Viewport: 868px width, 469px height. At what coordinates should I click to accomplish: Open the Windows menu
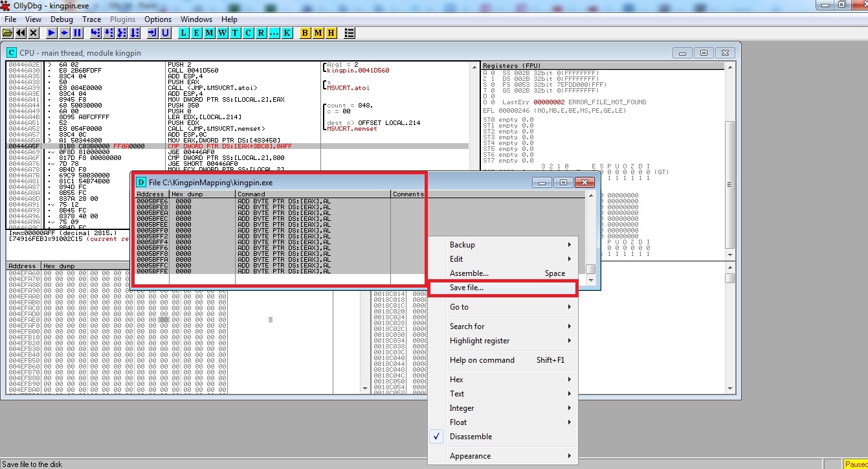tap(196, 19)
